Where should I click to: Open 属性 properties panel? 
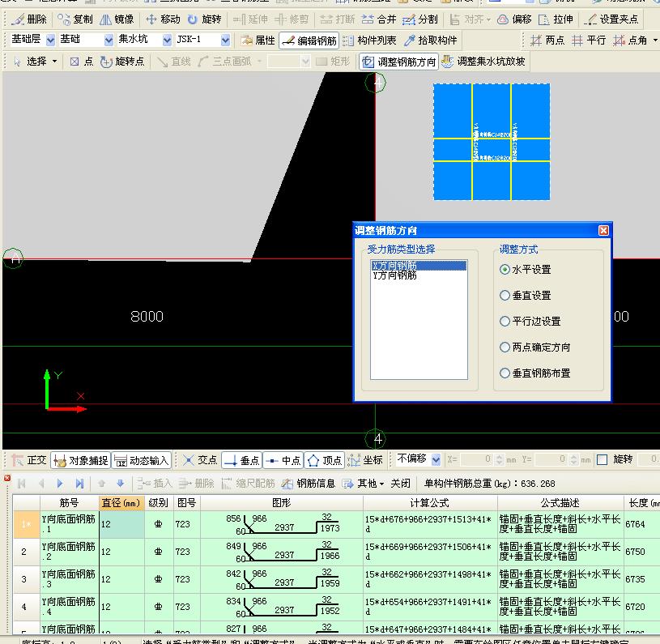tap(258, 41)
